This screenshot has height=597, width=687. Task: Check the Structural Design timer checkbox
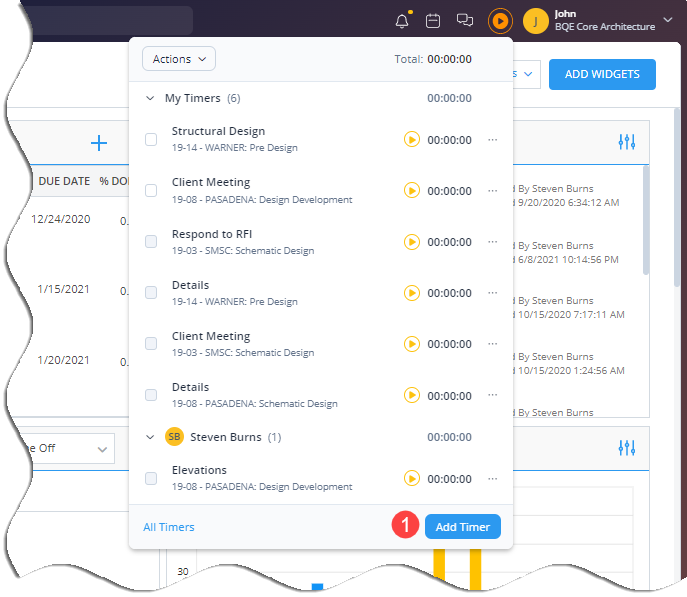(x=151, y=140)
